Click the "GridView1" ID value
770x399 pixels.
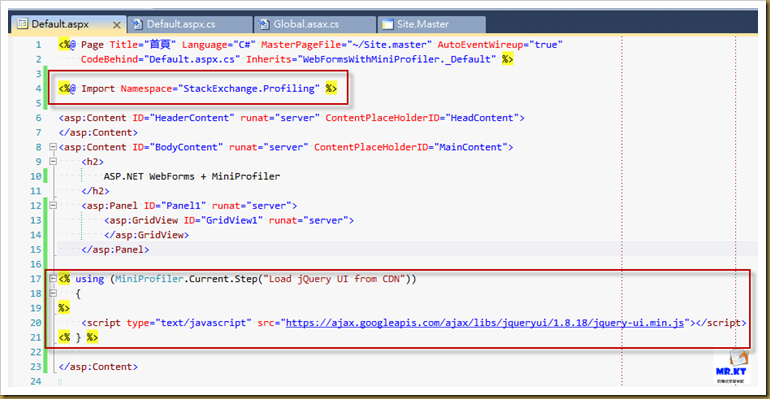pos(232,220)
